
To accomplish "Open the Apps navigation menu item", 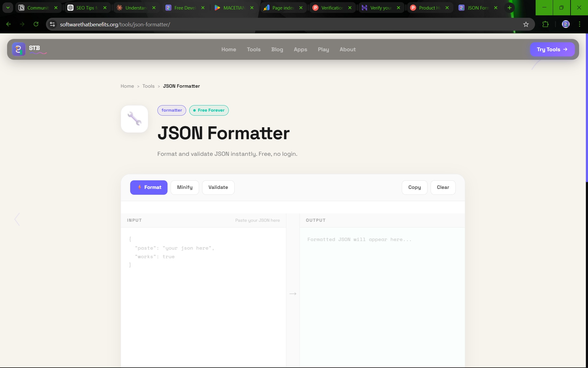I will tap(300, 49).
